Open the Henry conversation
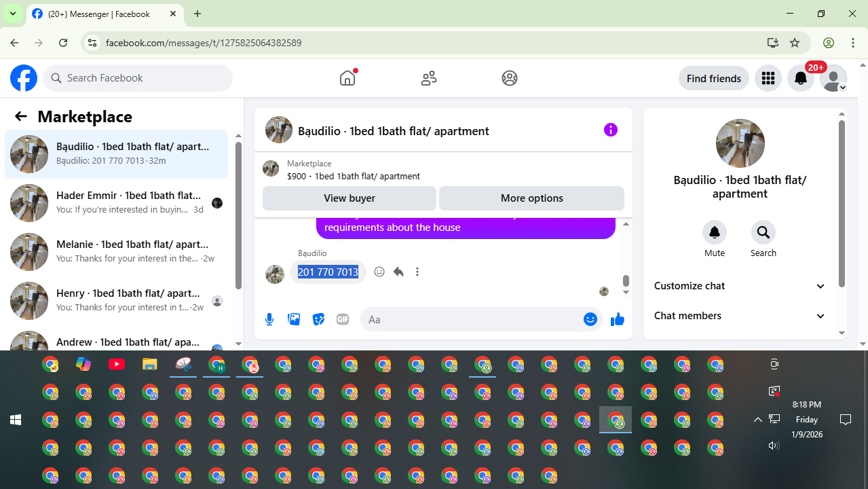The image size is (868, 489). pyautogui.click(x=117, y=301)
